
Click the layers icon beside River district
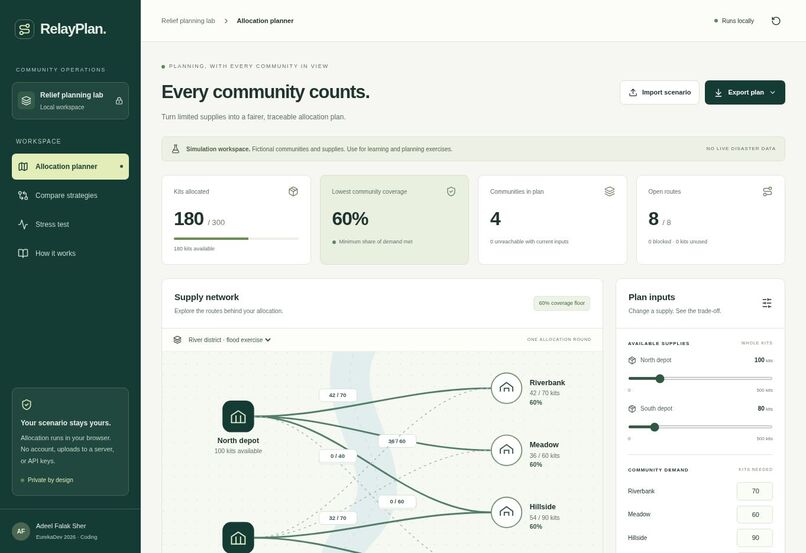pyautogui.click(x=177, y=340)
